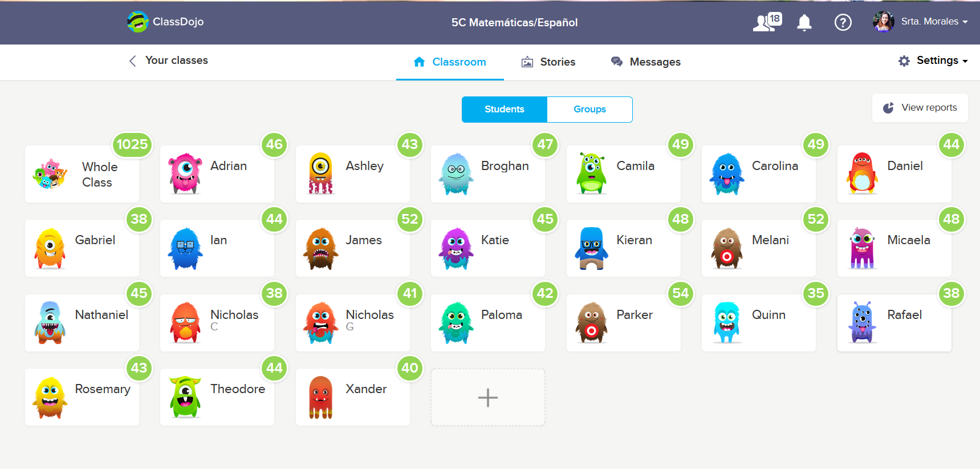The image size is (980, 469).
Task: Click Katie's purple monster avatar
Action: click(456, 248)
